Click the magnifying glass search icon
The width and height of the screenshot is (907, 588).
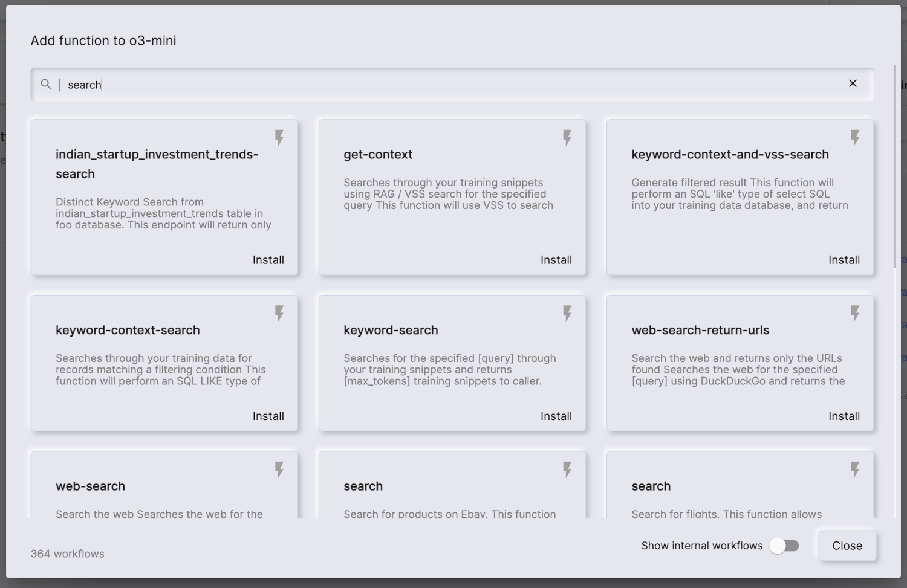pos(46,84)
